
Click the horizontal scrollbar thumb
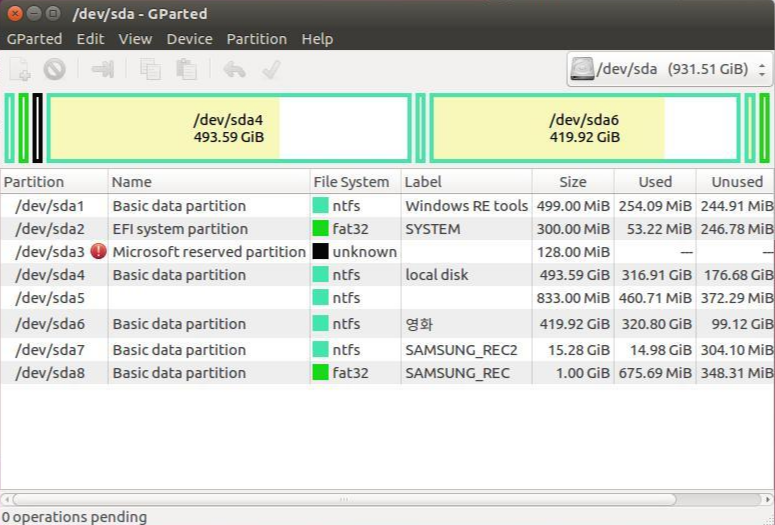click(x=344, y=499)
